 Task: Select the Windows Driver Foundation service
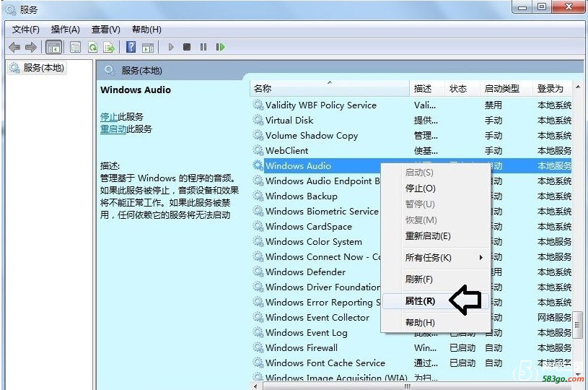316,287
